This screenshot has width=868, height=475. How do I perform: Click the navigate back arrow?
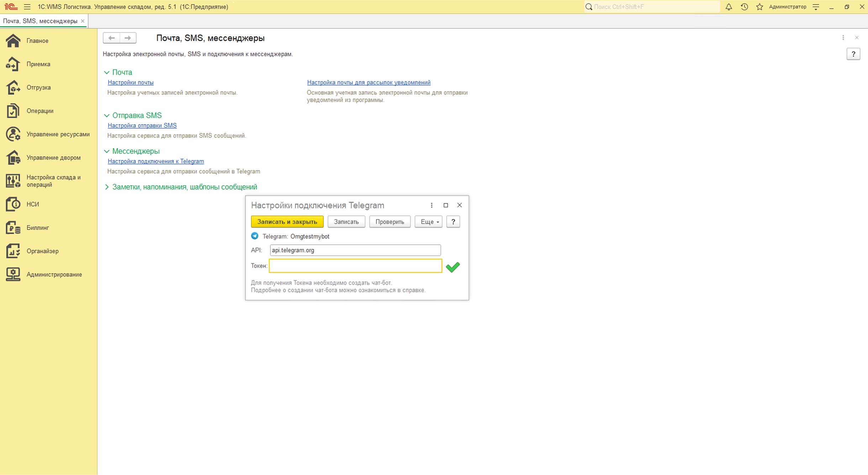pos(111,38)
